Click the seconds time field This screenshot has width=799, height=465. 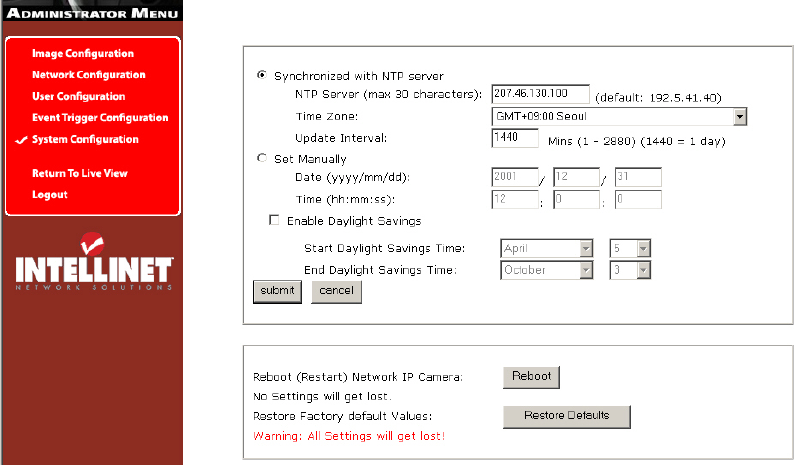pos(638,199)
